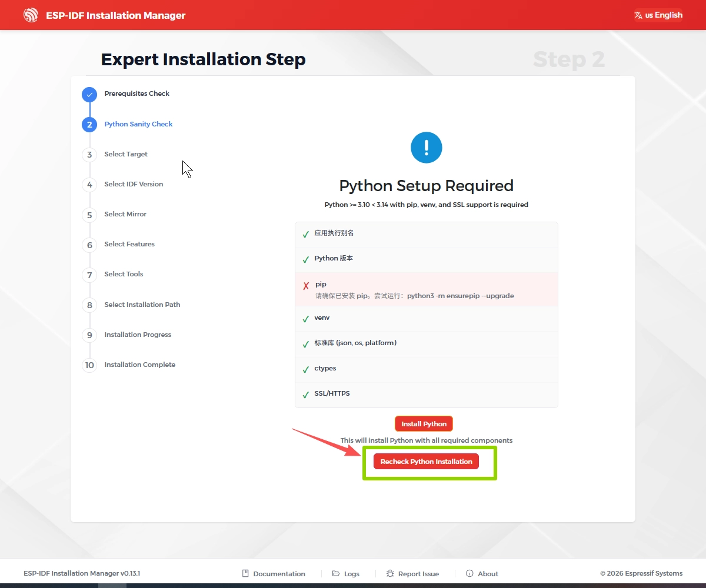The image size is (706, 588).
Task: Click 'This will install Python' description
Action: pyautogui.click(x=427, y=440)
